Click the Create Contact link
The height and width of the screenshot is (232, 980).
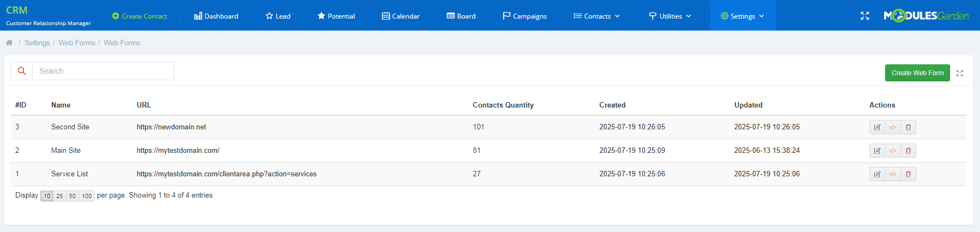click(x=139, y=16)
